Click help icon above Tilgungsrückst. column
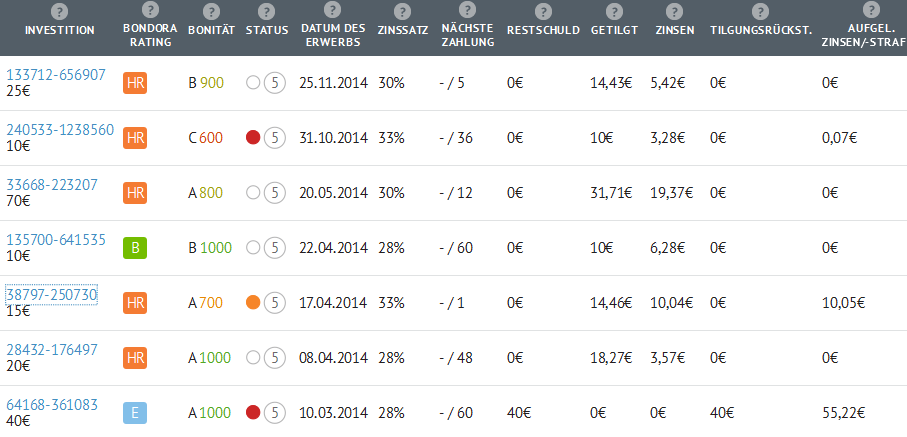907x437 pixels. tap(758, 11)
